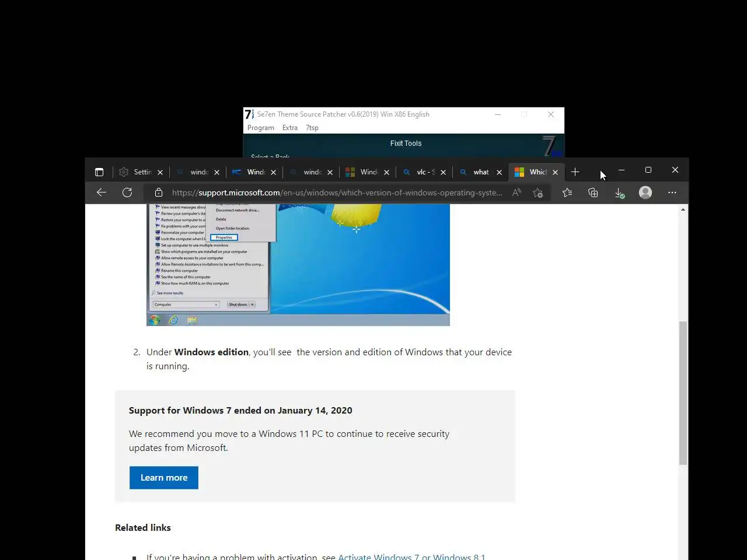This screenshot has height=560, width=747.
Task: Close the Settings tab
Action: click(160, 172)
